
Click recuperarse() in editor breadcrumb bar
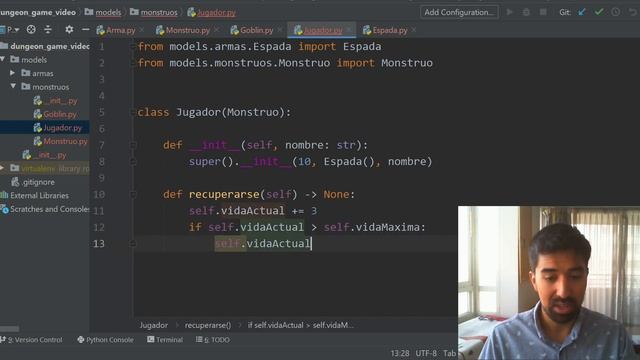point(208,325)
